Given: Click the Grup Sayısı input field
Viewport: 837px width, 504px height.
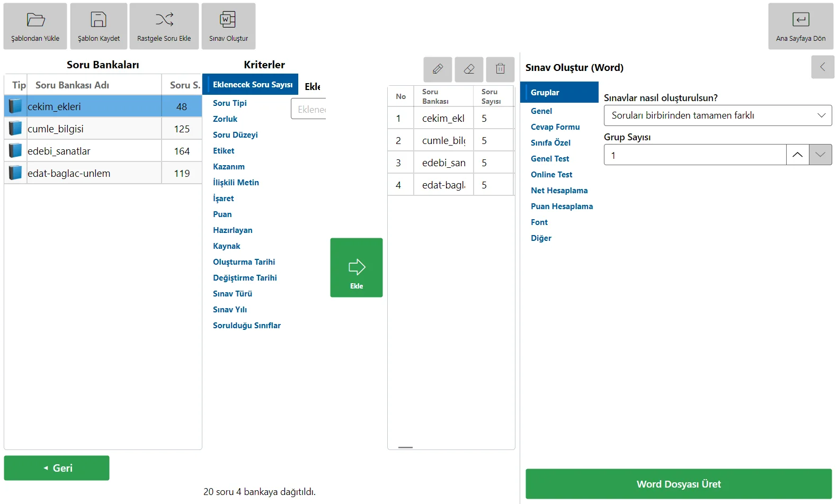Looking at the screenshot, I should 695,155.
